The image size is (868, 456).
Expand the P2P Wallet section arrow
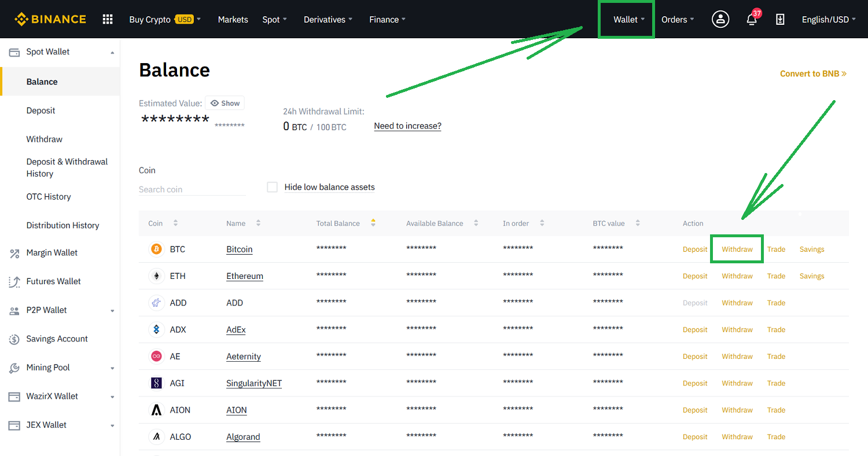pyautogui.click(x=112, y=311)
